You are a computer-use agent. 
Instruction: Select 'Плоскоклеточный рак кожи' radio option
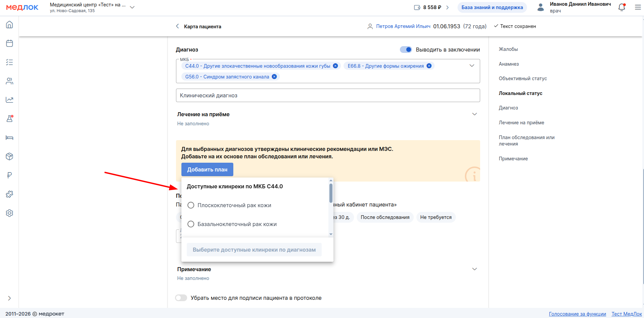click(x=191, y=205)
